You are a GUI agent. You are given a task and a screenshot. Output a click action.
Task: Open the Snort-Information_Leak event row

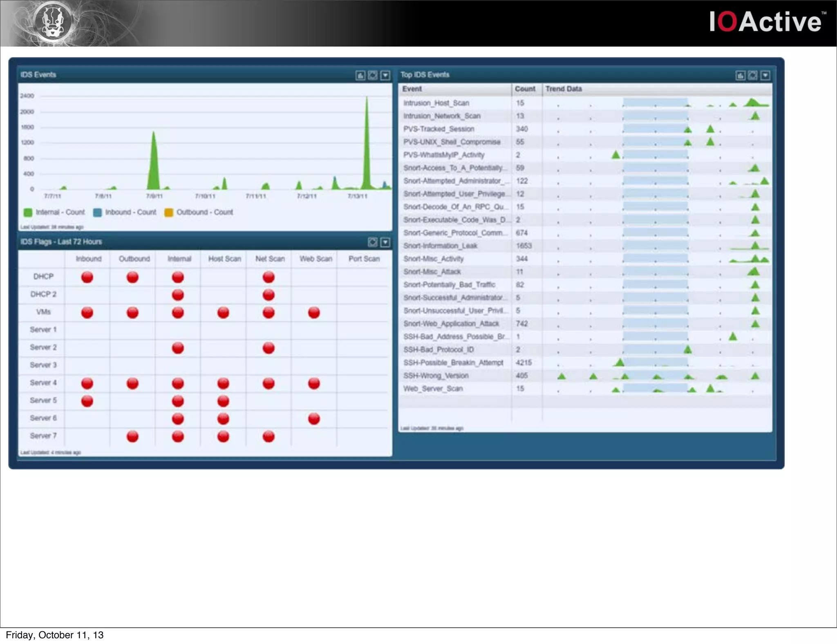(440, 246)
